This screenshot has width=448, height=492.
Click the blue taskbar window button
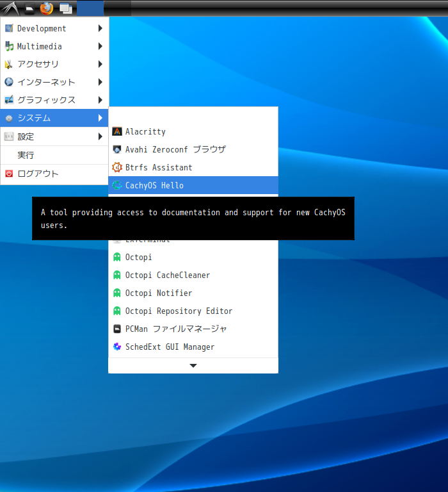click(90, 8)
